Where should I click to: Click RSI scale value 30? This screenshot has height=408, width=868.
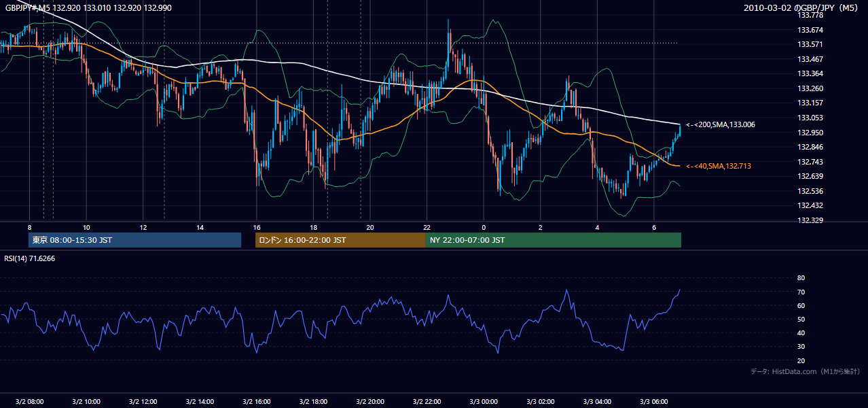point(801,347)
